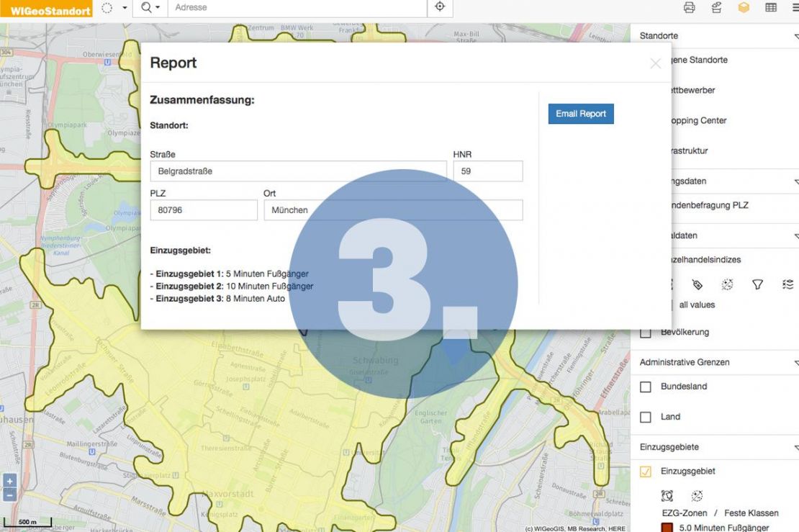Zoom in on the map
The image size is (799, 532).
9,481
